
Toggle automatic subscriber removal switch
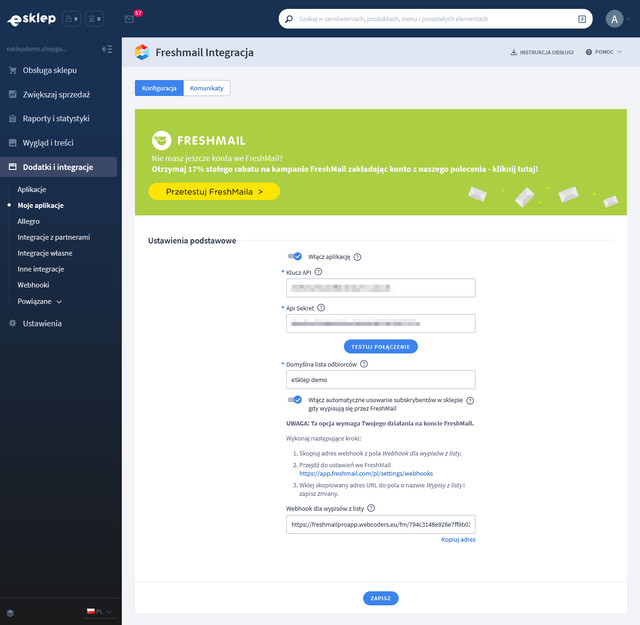[x=295, y=400]
